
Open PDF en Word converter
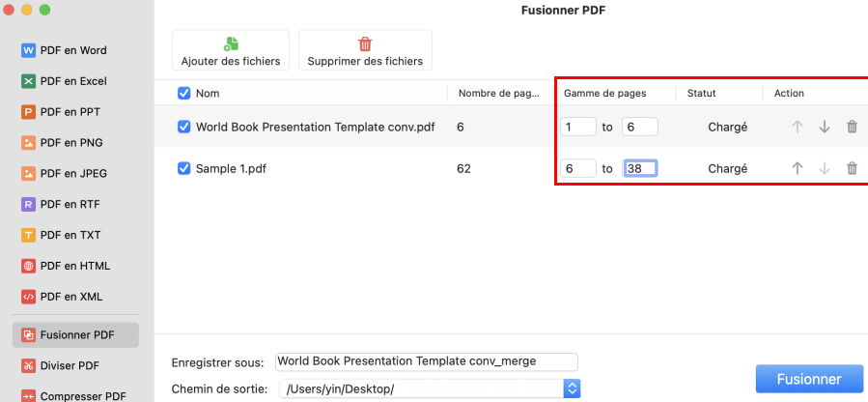pyautogui.click(x=64, y=50)
